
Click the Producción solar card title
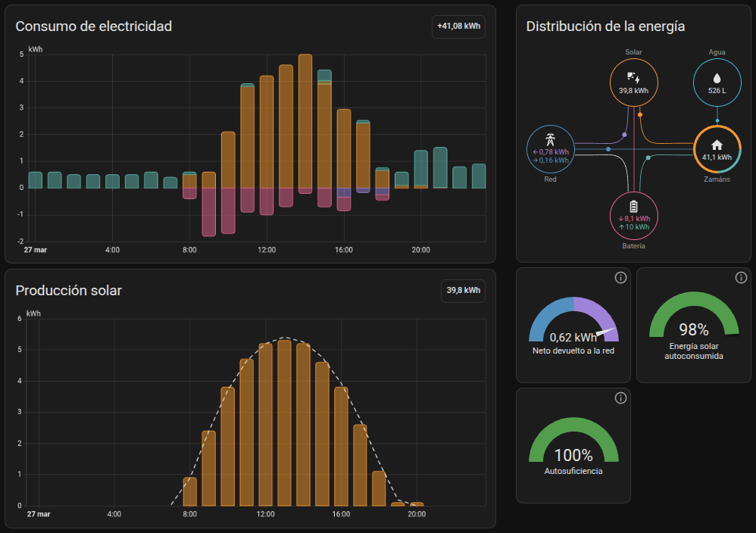click(69, 291)
